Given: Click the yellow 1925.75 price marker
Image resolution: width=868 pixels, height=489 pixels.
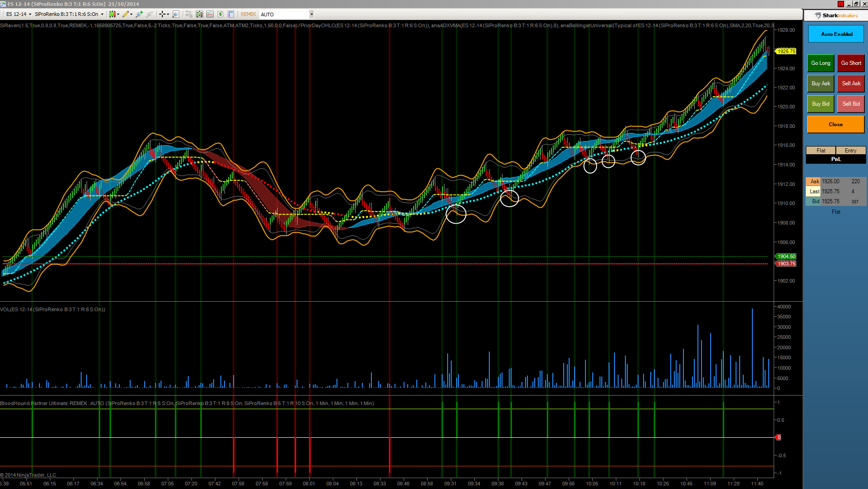Looking at the screenshot, I should coord(786,51).
